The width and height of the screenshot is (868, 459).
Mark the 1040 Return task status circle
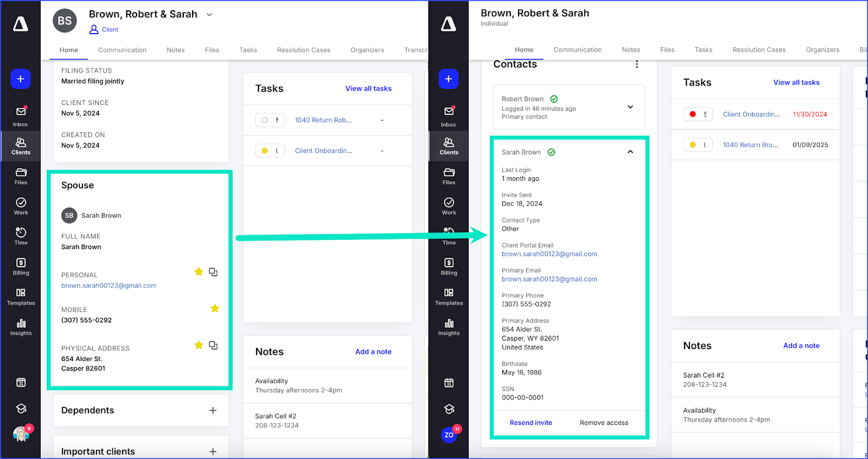tap(265, 120)
